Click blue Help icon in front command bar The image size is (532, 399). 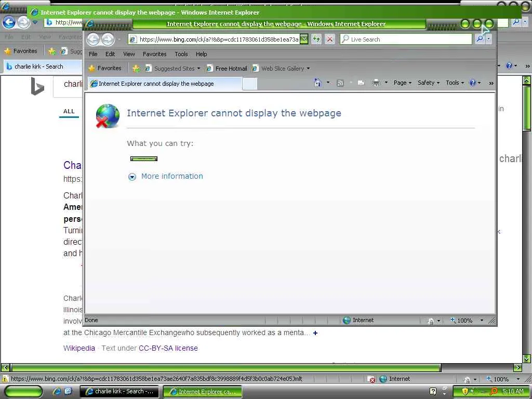coord(472,83)
